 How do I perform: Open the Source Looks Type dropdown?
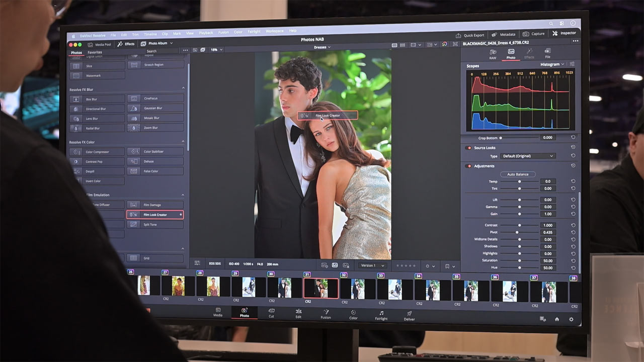[527, 156]
